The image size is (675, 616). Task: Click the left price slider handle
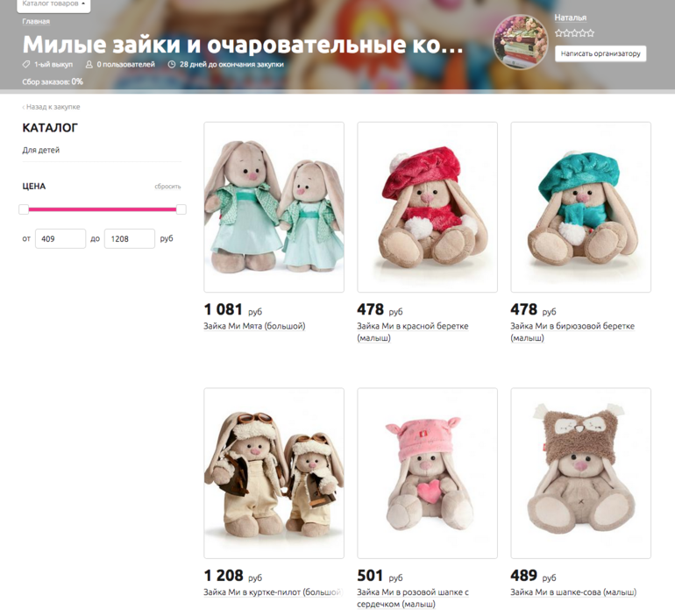tap(24, 209)
